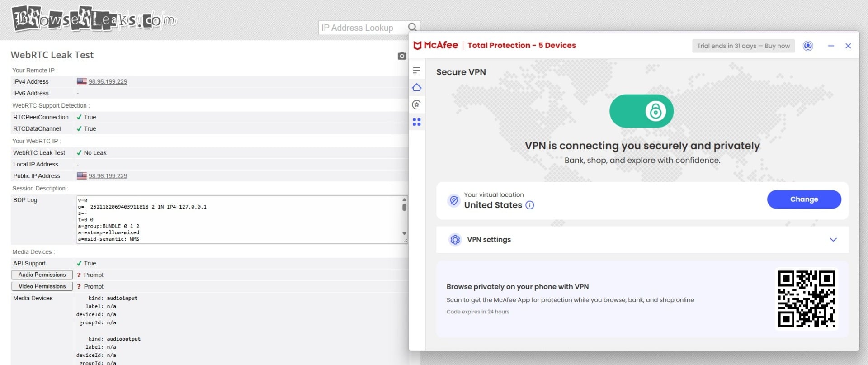The image size is (868, 365).
Task: Click the "API Support" row label
Action: tap(29, 263)
